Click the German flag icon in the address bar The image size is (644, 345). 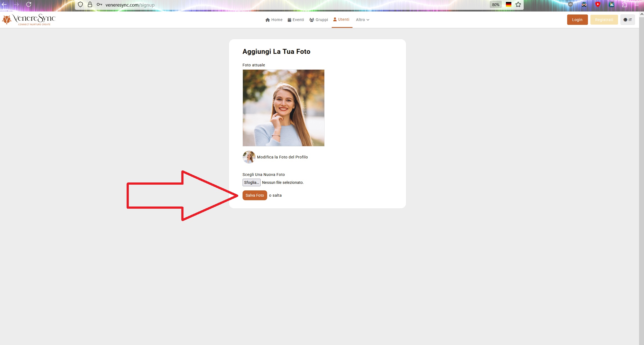tap(508, 5)
